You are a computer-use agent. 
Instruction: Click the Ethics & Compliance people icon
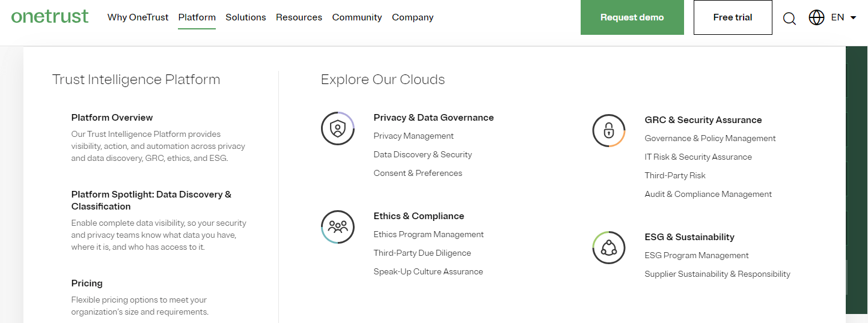point(338,227)
